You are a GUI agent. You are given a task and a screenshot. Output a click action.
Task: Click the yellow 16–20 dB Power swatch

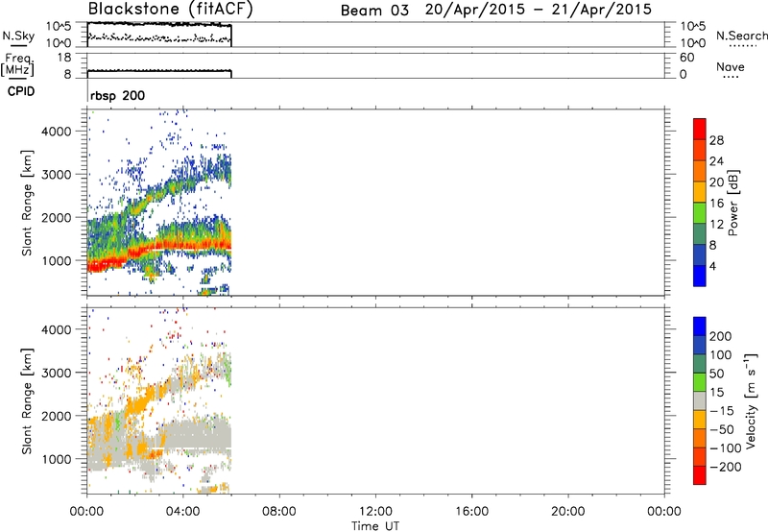[x=700, y=191]
